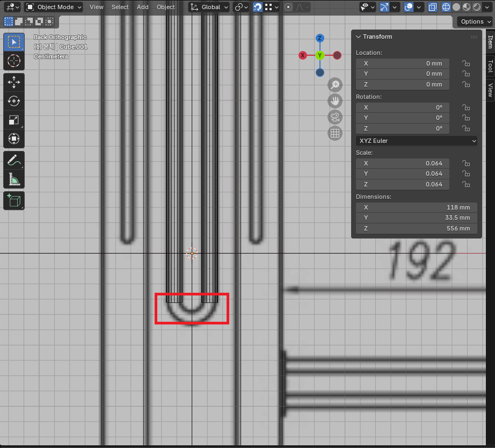Switch perspective/orthographic with grid gizmo

(335, 133)
